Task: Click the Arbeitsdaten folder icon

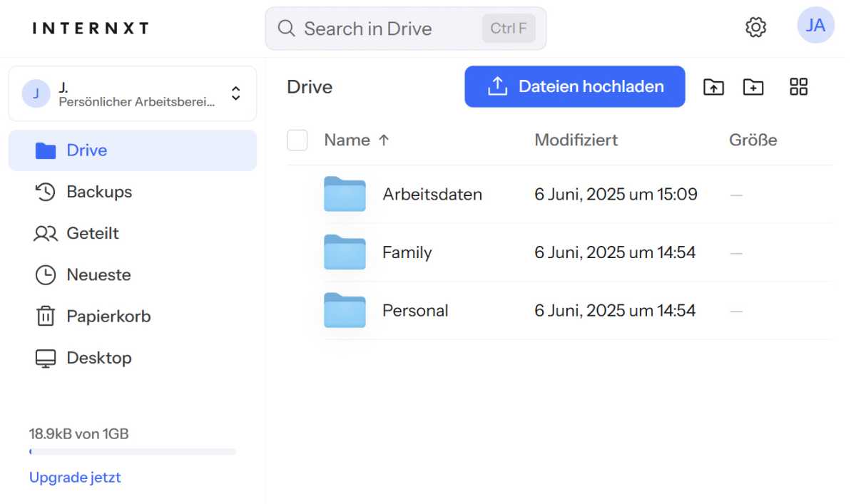Action: [x=345, y=194]
